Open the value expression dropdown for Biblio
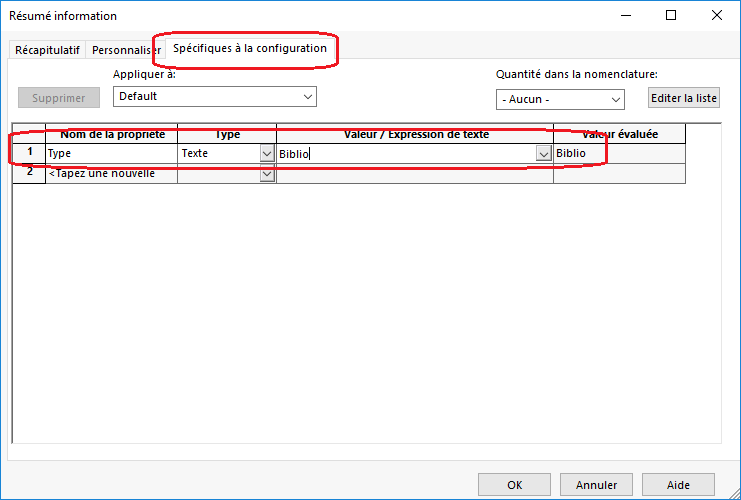The image size is (741, 500). point(544,154)
